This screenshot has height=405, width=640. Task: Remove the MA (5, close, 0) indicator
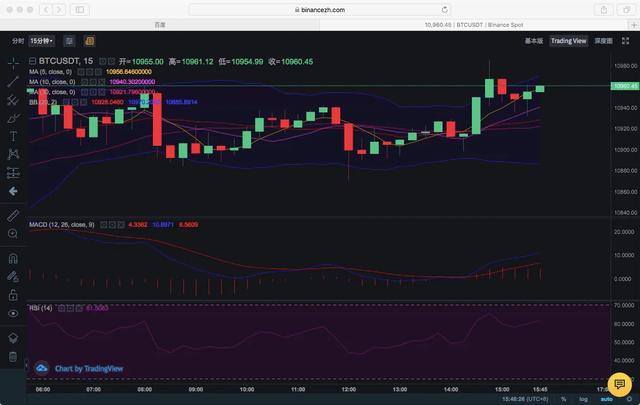(x=98, y=72)
